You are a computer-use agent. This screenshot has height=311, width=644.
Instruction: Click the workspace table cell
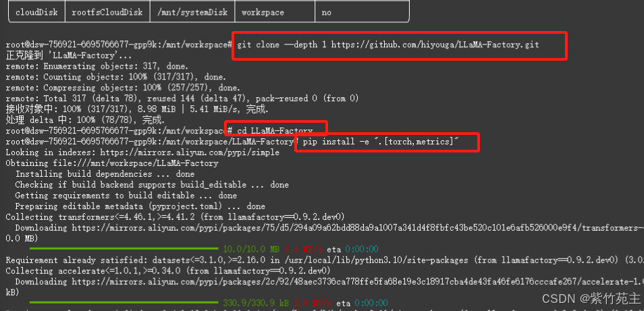275,11
